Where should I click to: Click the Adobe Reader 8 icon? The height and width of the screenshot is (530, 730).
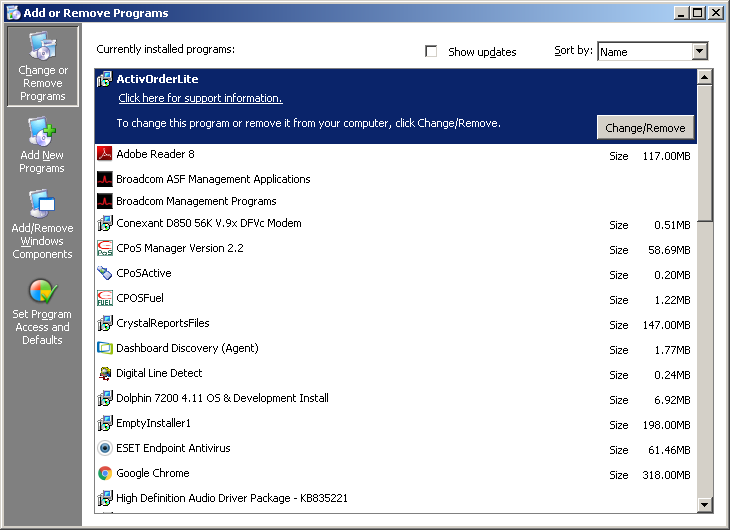(105, 153)
